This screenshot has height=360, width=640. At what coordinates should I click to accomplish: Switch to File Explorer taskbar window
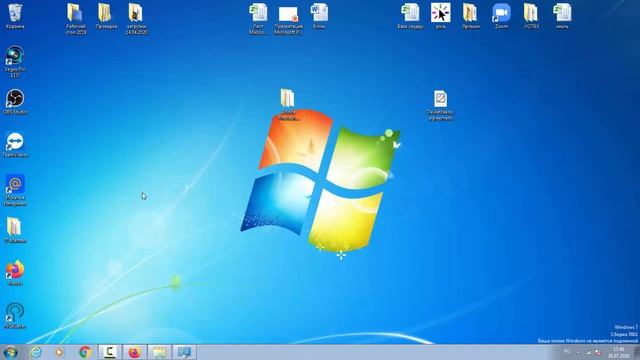point(159,352)
